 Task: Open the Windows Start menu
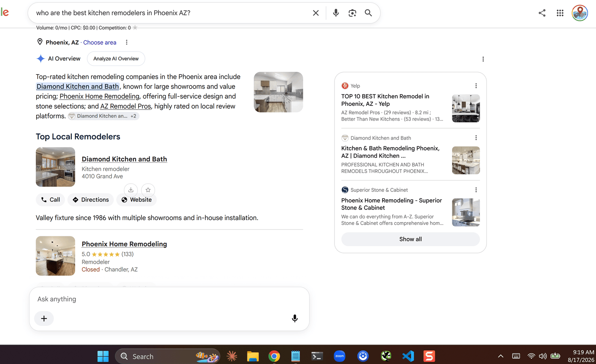(103, 357)
